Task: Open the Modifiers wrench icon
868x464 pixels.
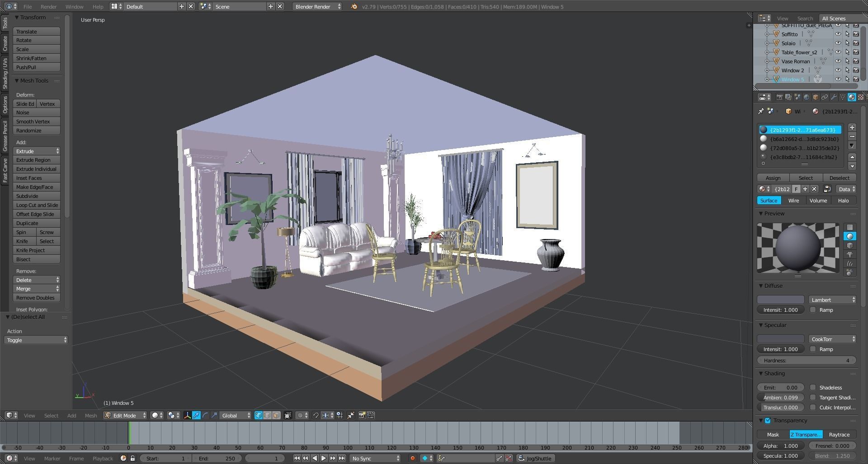Action: pyautogui.click(x=834, y=97)
